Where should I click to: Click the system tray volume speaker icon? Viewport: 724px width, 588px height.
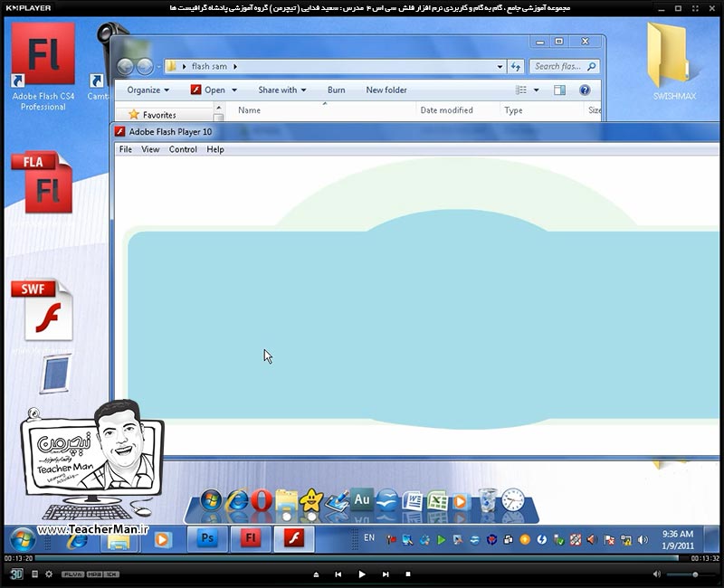643,539
